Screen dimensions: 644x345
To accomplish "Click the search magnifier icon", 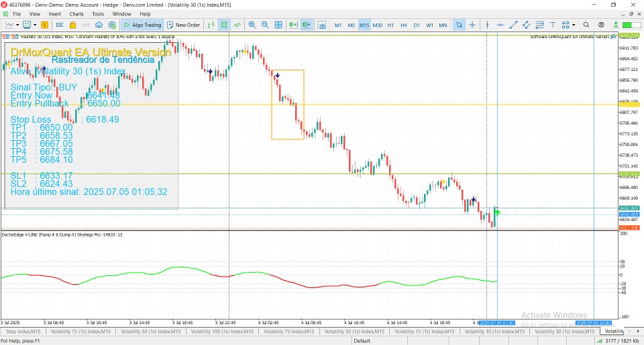I will (586, 25).
